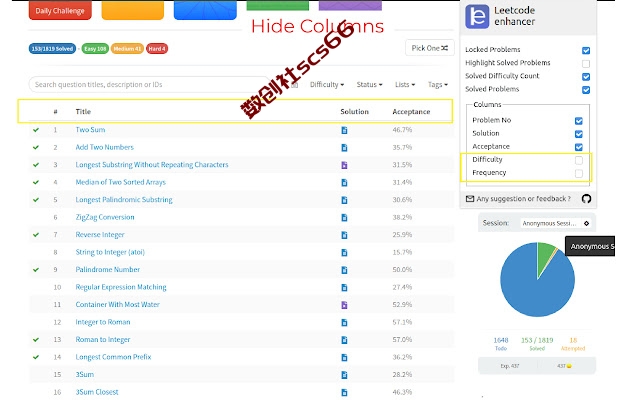Screen dimensions: 640x400
Task: Open the ZigZag Conversion problem
Action: [x=104, y=217]
